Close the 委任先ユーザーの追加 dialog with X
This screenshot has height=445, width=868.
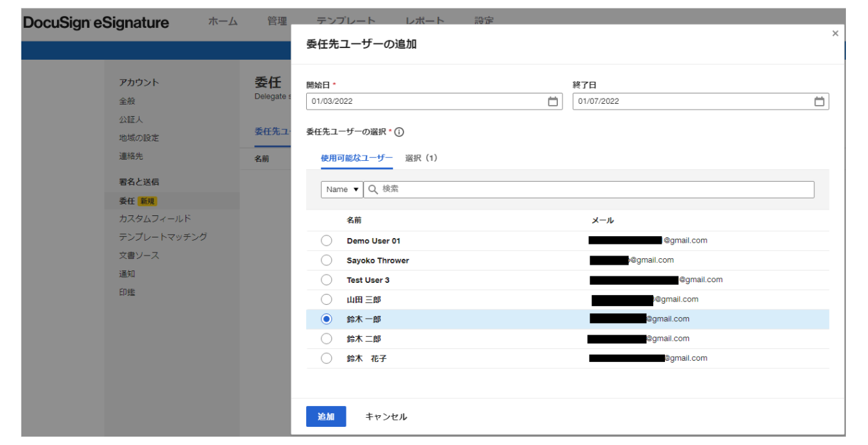click(835, 33)
